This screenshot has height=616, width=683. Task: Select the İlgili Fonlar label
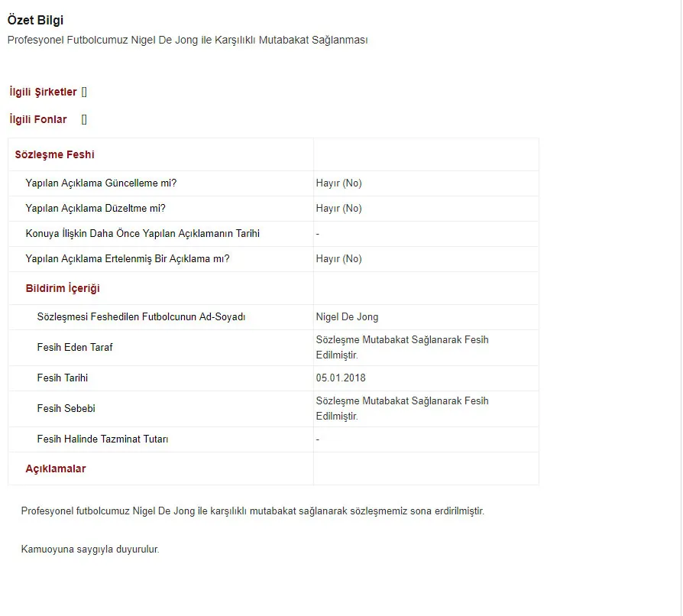coord(38,119)
